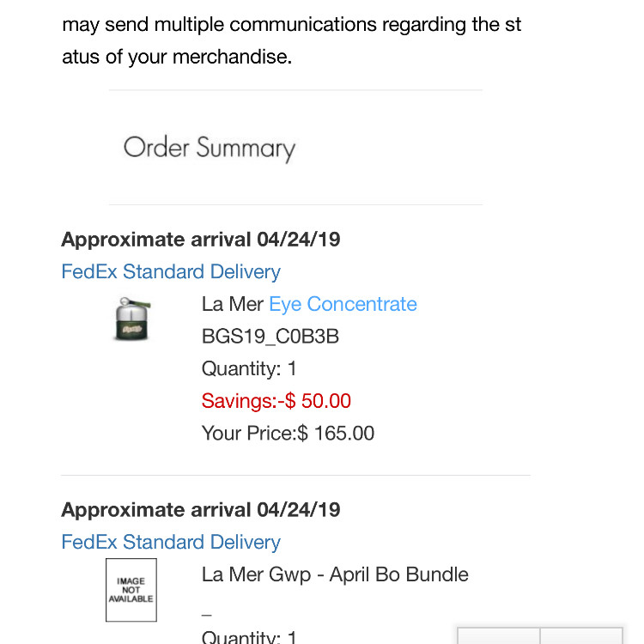Click the right blank button at bottom right

pos(581,635)
